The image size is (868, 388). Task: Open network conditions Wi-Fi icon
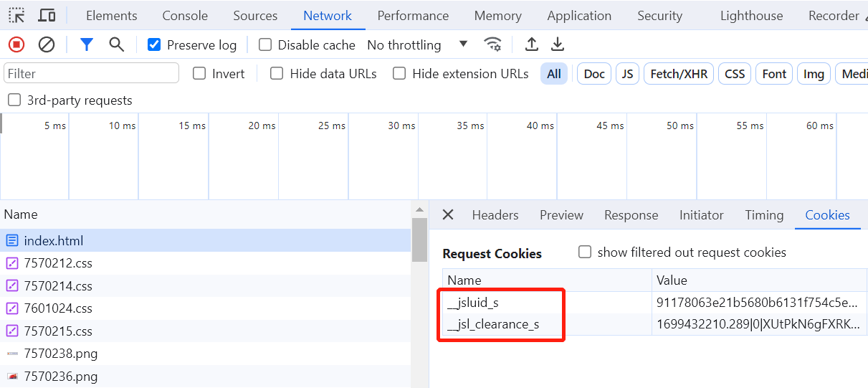(x=492, y=44)
